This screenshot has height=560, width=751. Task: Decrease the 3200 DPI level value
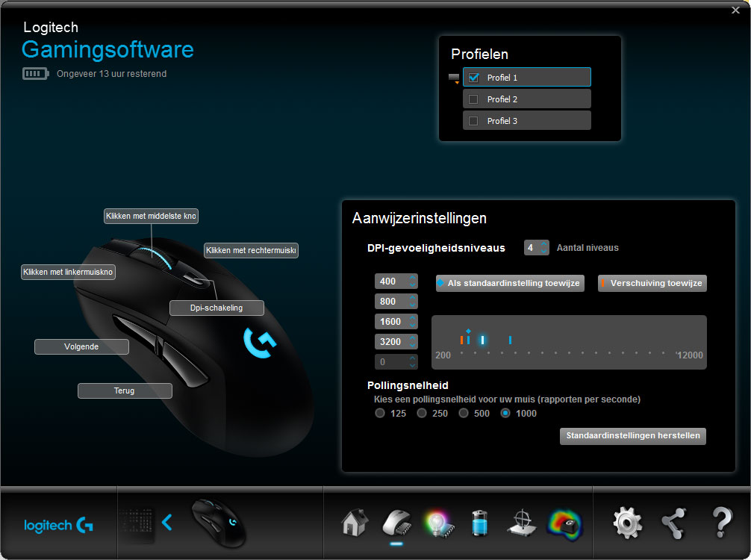pyautogui.click(x=412, y=345)
